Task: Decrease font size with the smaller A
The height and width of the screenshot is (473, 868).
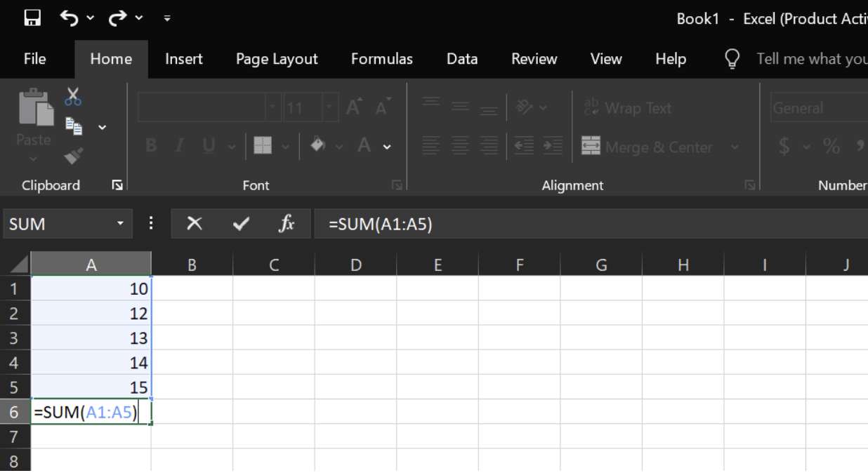Action: (383, 108)
